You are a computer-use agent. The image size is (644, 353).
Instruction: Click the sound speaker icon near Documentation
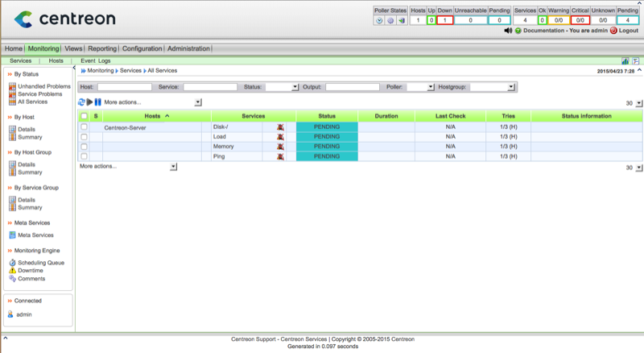point(508,30)
